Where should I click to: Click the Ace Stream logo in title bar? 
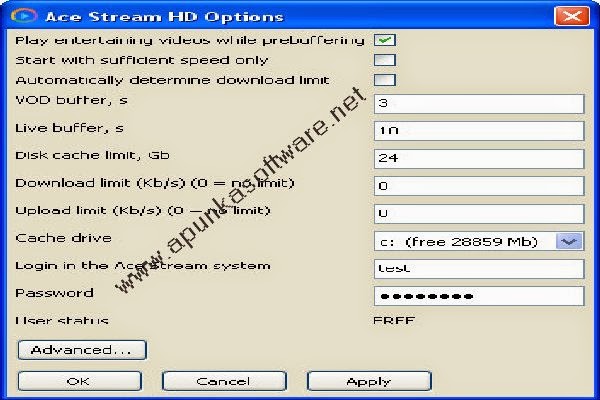click(24, 16)
